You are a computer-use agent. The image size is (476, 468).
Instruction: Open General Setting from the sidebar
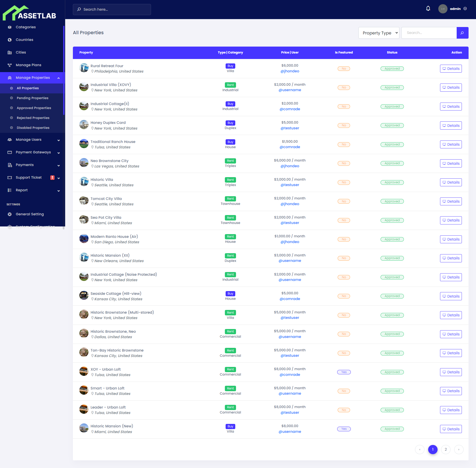pos(30,214)
